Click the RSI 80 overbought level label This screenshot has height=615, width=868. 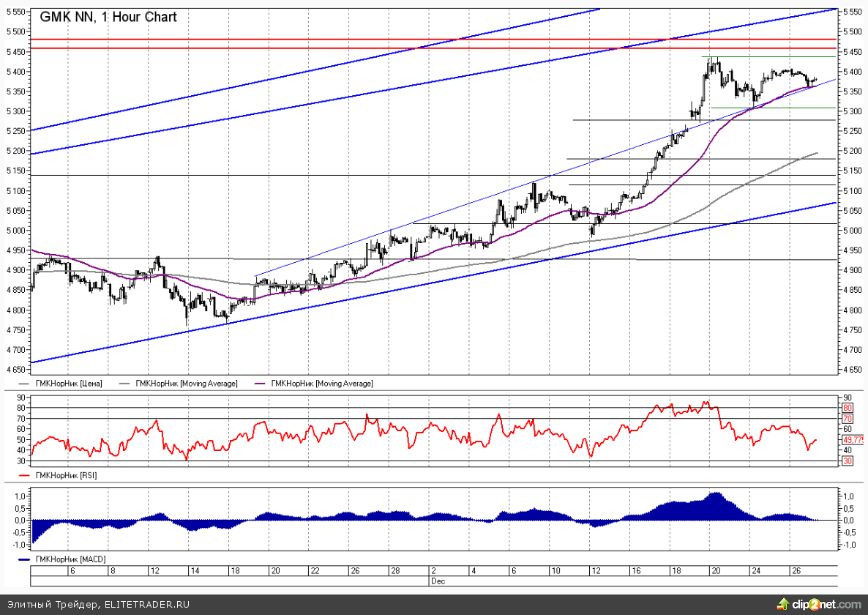point(848,408)
